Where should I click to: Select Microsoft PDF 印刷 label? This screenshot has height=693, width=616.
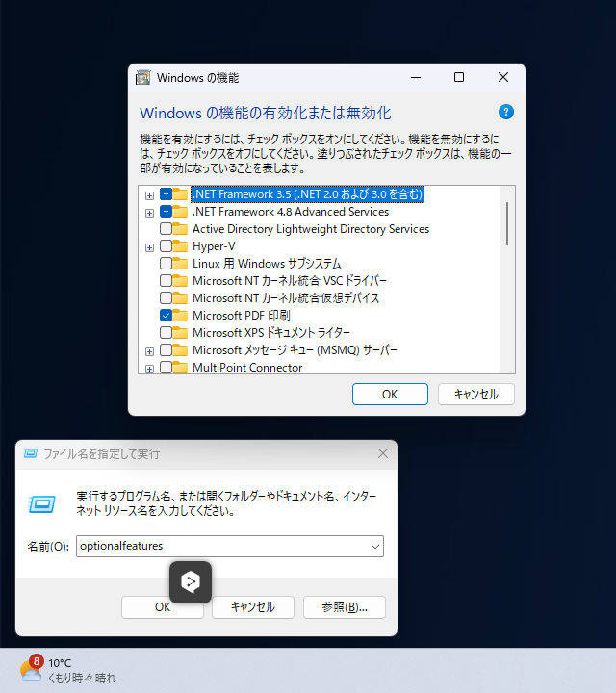242,315
